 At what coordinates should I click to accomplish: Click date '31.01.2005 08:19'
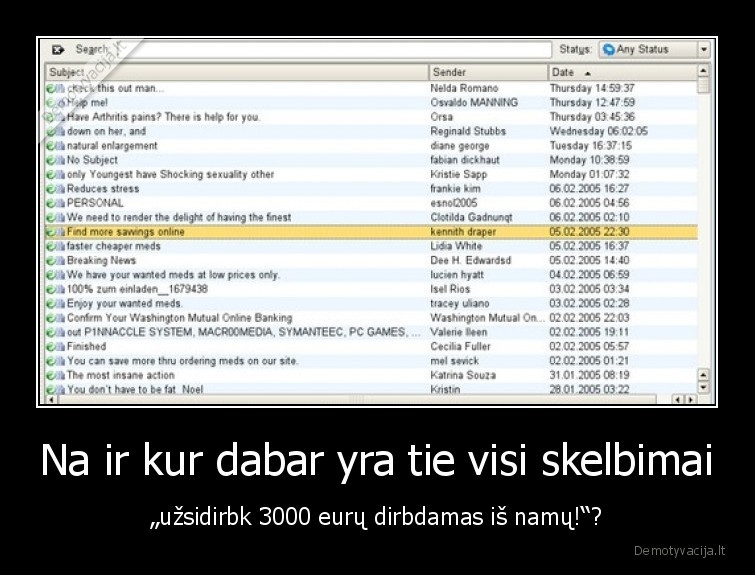coord(589,375)
